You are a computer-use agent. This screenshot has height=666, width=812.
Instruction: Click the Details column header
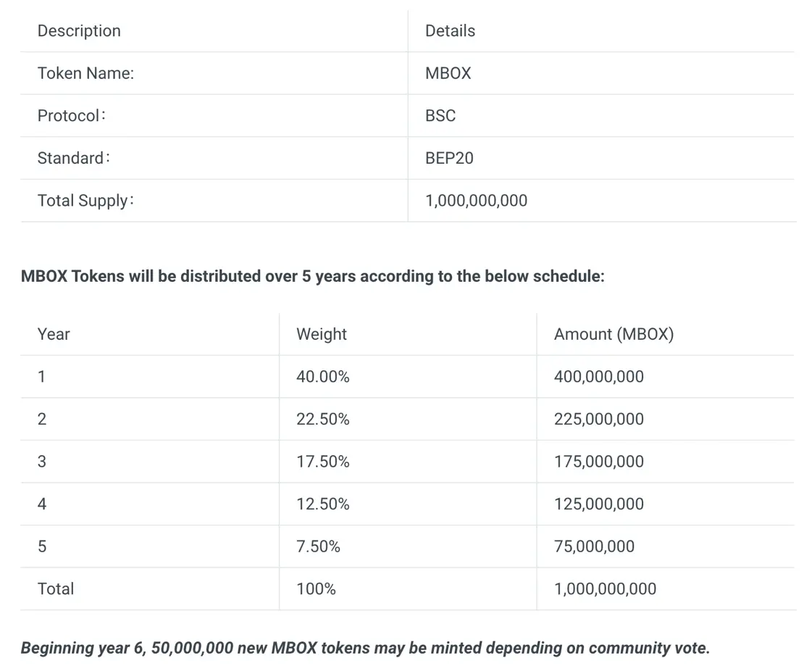tap(450, 30)
